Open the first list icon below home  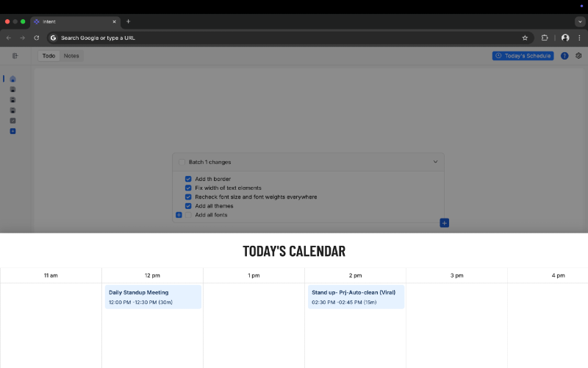pos(12,89)
